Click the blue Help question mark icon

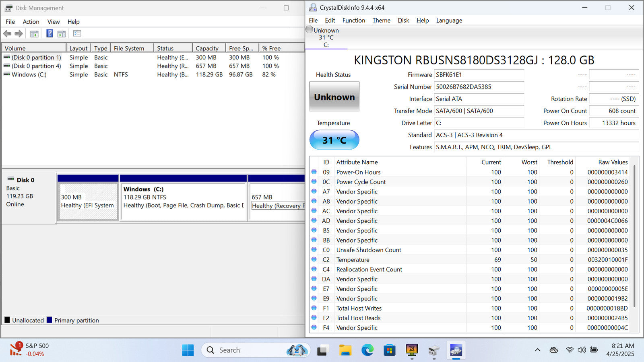(50, 34)
